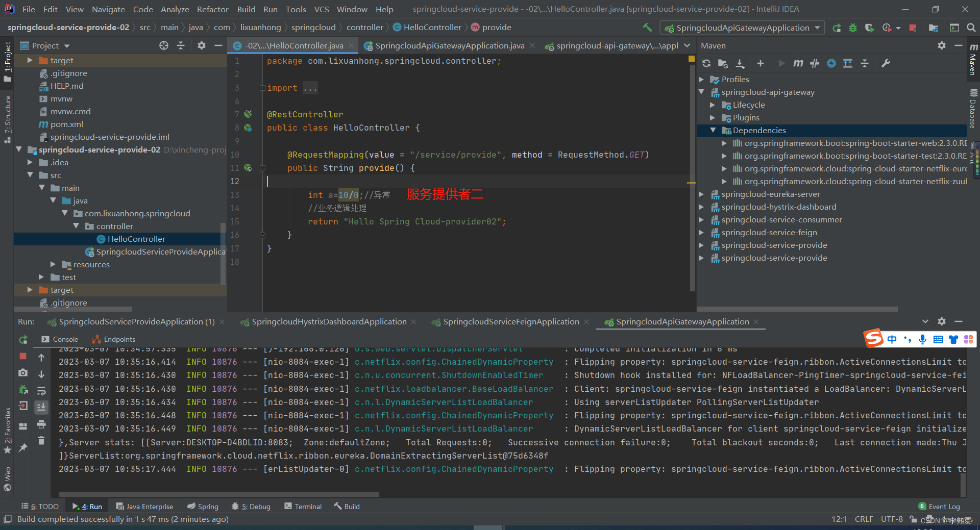
Task: Take a thread dump with the camera icon
Action: (x=23, y=373)
